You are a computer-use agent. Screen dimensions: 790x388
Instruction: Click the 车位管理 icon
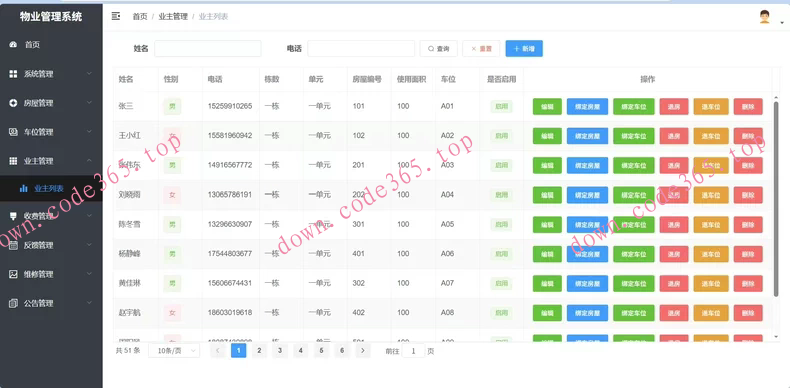pos(14,132)
